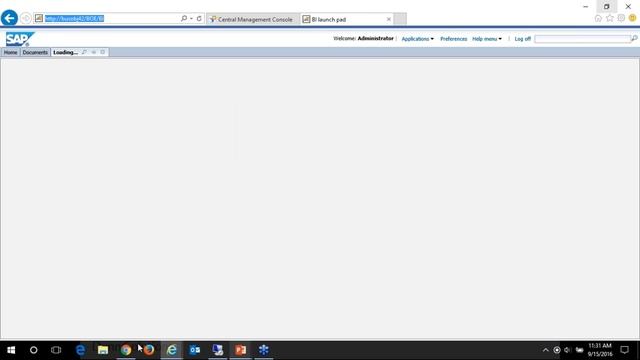Open Task View on the taskbar

(x=56, y=350)
